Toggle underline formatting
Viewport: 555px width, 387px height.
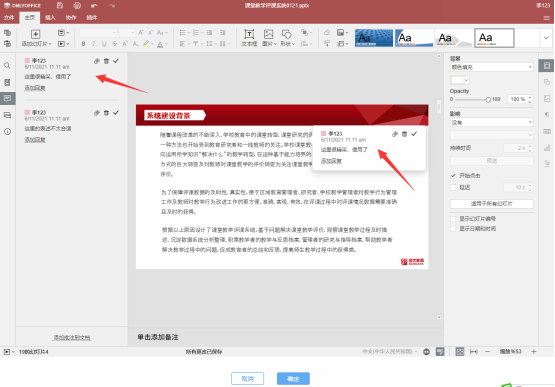tap(104, 44)
